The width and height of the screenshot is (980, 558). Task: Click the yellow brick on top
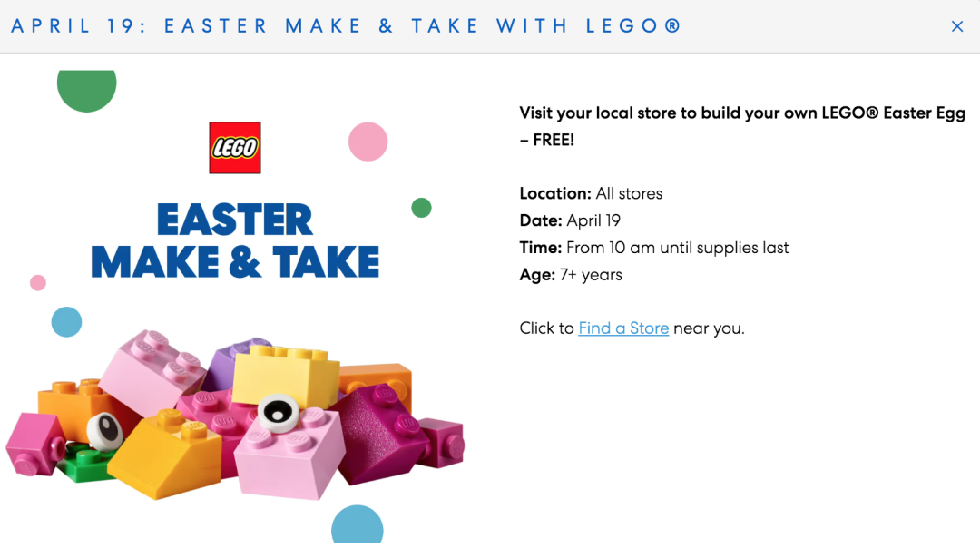tap(286, 375)
